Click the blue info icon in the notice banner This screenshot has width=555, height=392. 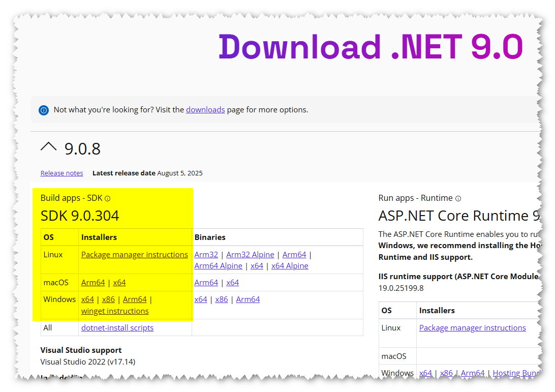click(x=44, y=110)
